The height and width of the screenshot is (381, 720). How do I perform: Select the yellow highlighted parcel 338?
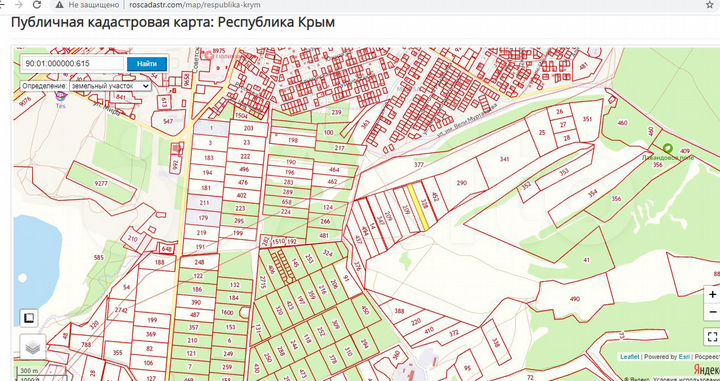(x=418, y=206)
